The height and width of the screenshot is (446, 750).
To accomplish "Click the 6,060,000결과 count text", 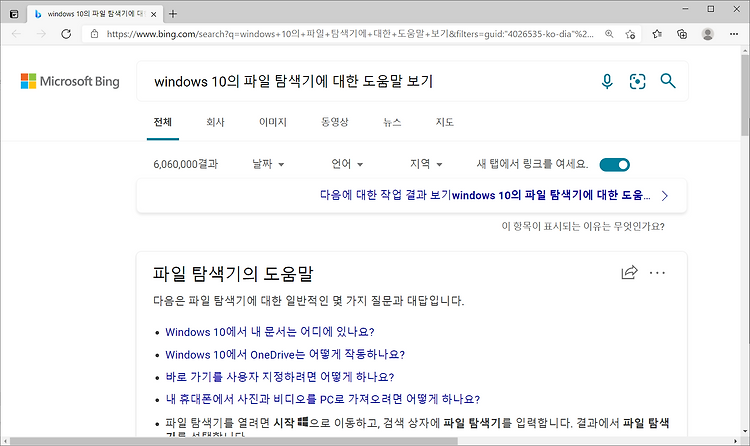I will click(x=186, y=164).
